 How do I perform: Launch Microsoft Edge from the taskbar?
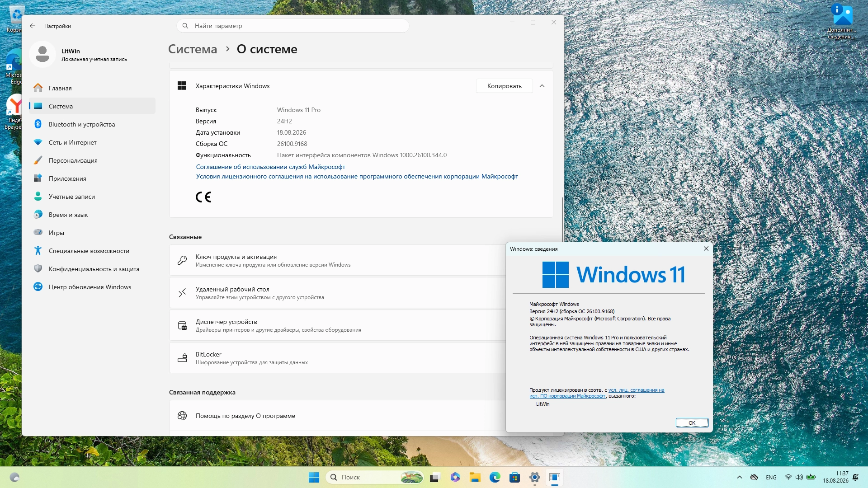(x=495, y=477)
